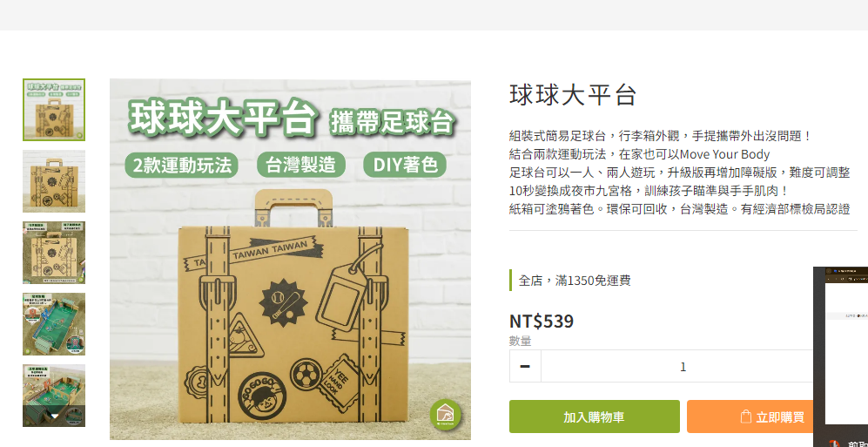Decrease quantity with the minus button
868x447 pixels.
pyautogui.click(x=525, y=366)
